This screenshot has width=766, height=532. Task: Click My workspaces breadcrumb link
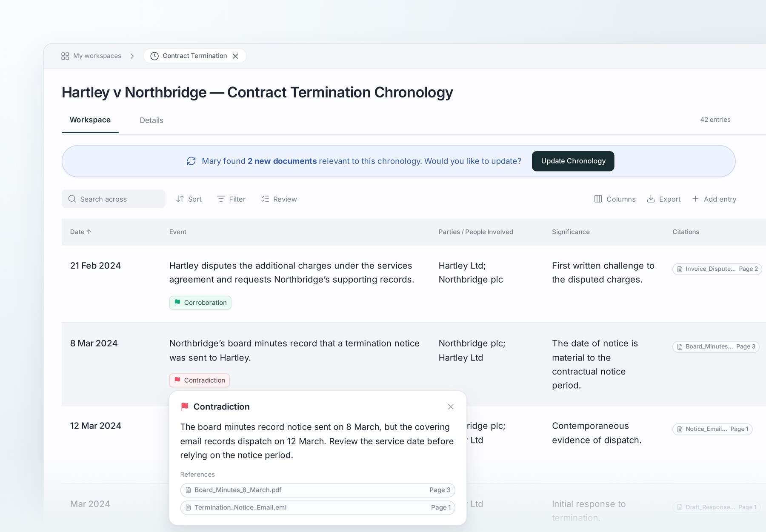pyautogui.click(x=97, y=56)
